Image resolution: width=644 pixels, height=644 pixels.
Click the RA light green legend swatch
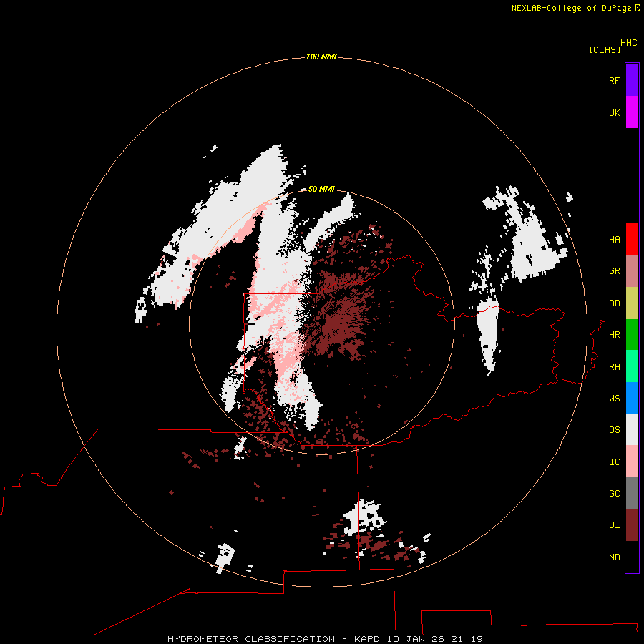click(x=632, y=366)
